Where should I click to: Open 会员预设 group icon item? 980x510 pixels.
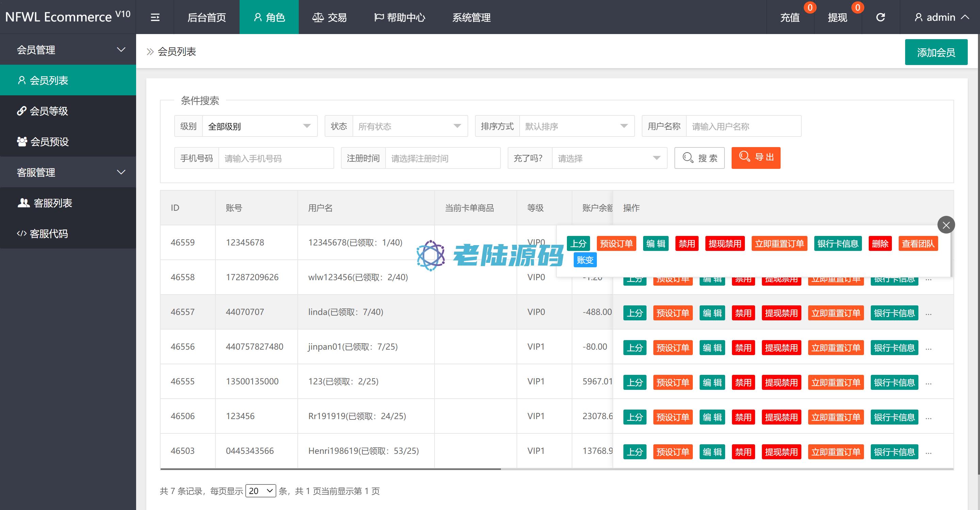coord(43,142)
